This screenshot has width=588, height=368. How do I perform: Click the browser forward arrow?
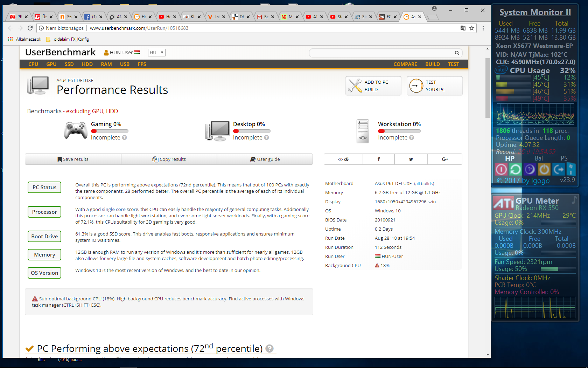coord(20,28)
